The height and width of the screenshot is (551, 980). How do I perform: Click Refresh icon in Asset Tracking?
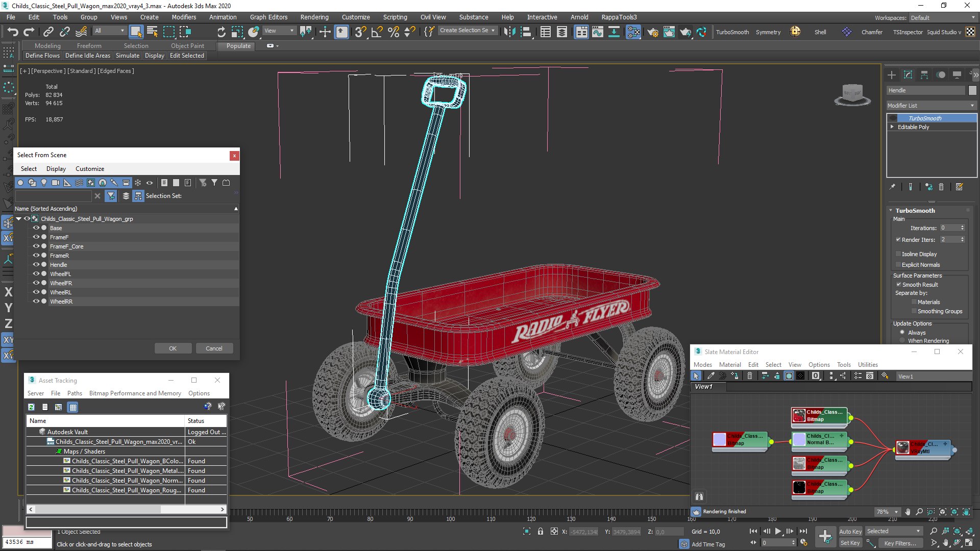point(32,407)
